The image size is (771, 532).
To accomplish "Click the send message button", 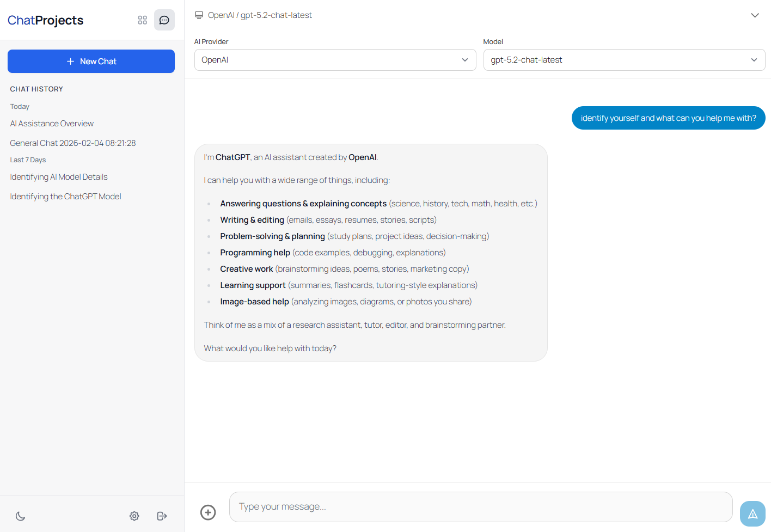I will pyautogui.click(x=752, y=513).
